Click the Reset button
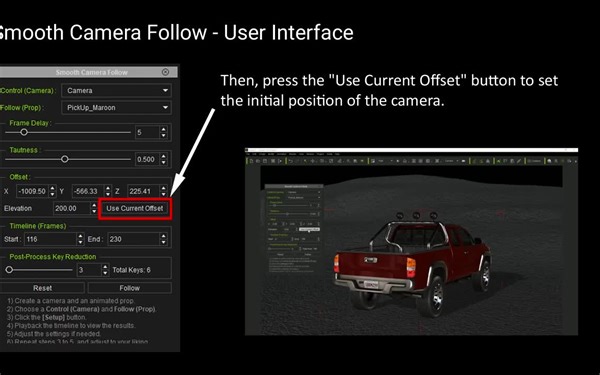This screenshot has height=375, width=600. tap(42, 288)
